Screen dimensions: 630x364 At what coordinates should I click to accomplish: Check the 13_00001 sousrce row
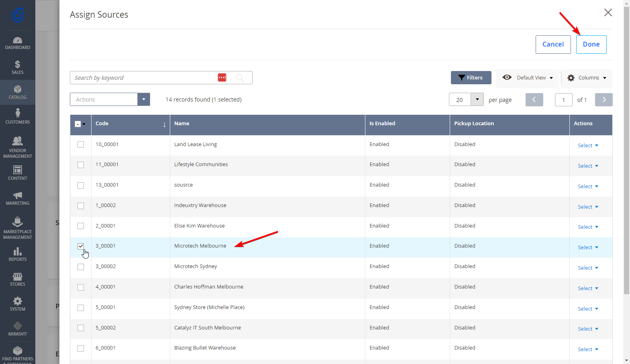pyautogui.click(x=81, y=185)
